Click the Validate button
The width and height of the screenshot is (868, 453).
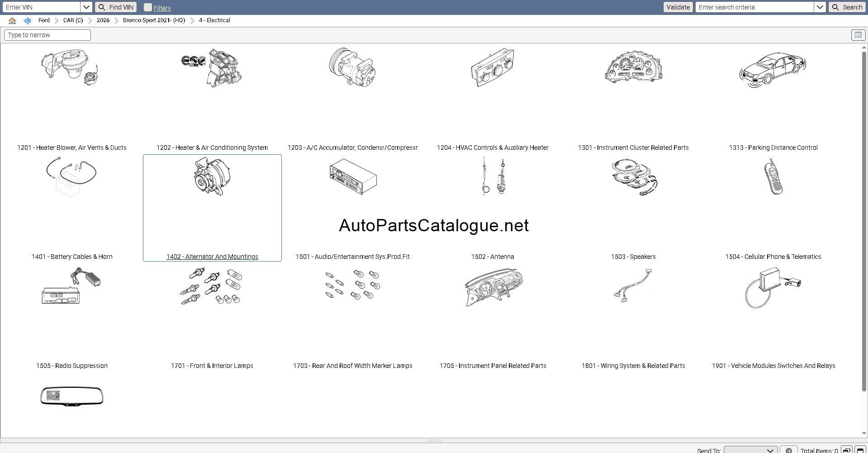678,7
